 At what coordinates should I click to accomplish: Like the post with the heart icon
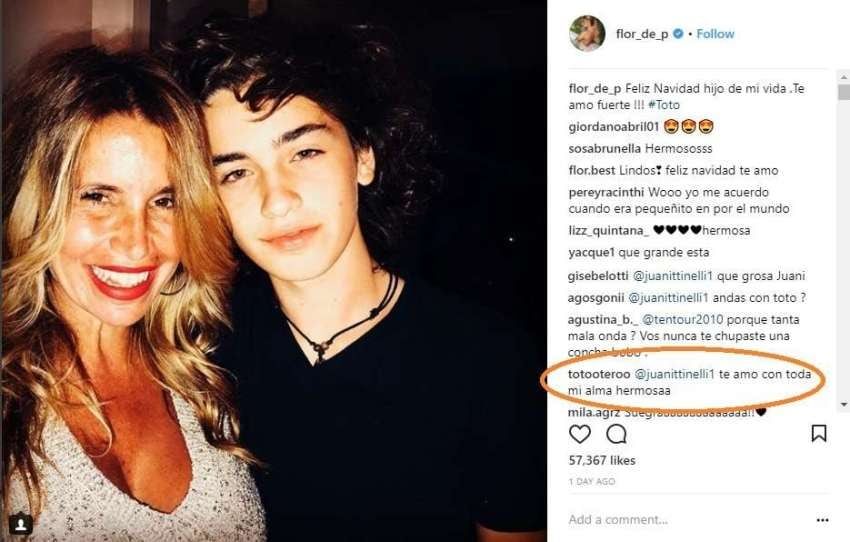(580, 434)
